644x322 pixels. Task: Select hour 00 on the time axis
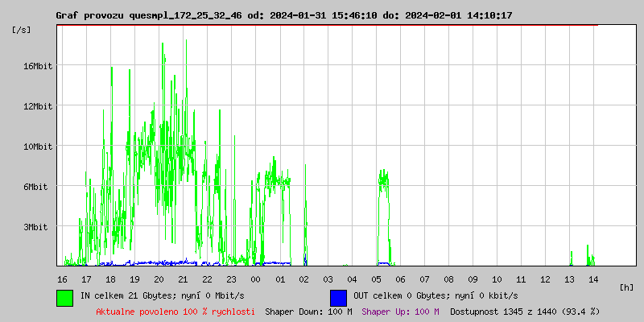pyautogui.click(x=255, y=279)
